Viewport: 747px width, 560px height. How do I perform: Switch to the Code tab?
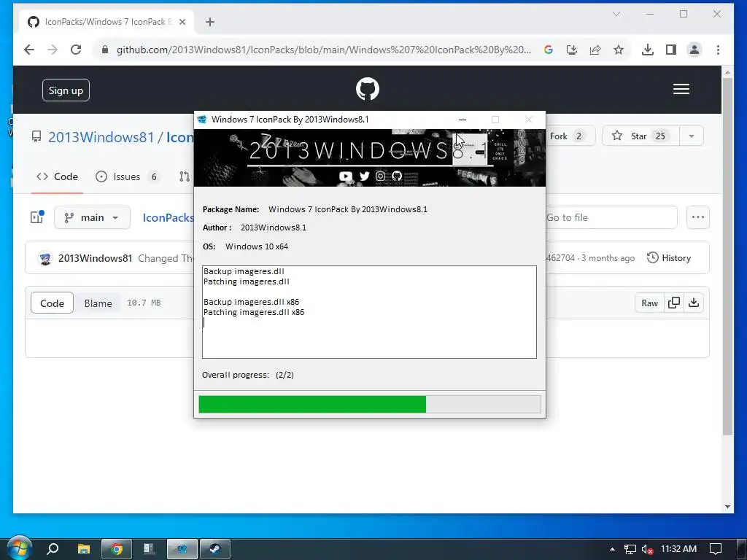[57, 176]
